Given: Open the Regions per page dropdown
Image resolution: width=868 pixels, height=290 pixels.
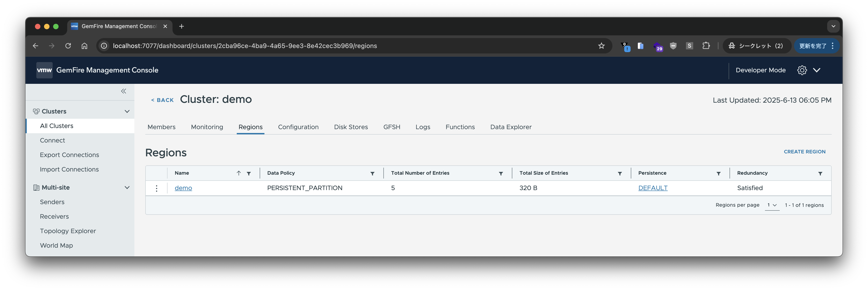Looking at the screenshot, I should (772, 205).
